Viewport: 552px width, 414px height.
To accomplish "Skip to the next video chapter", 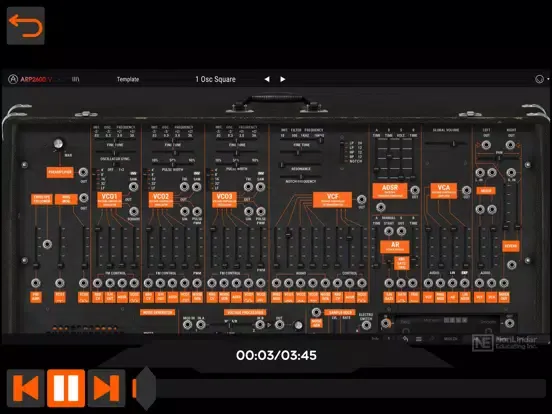I will [x=106, y=388].
